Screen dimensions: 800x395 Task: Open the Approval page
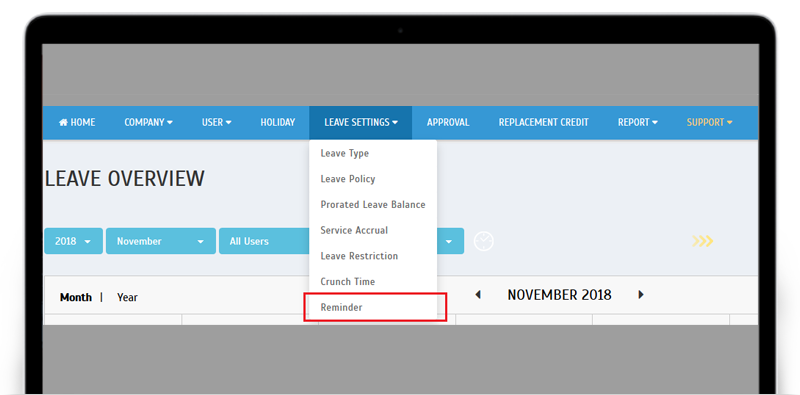(x=448, y=122)
